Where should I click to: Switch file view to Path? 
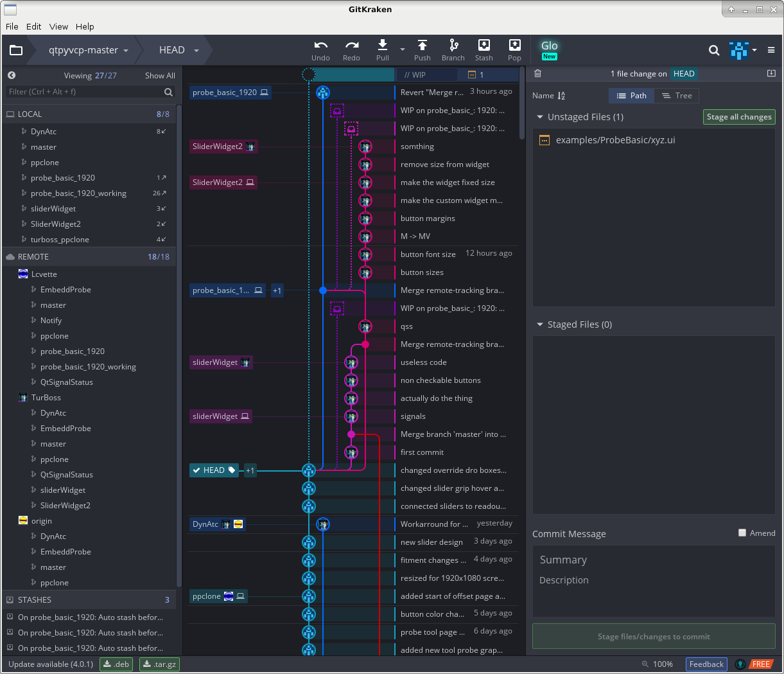[631, 96]
